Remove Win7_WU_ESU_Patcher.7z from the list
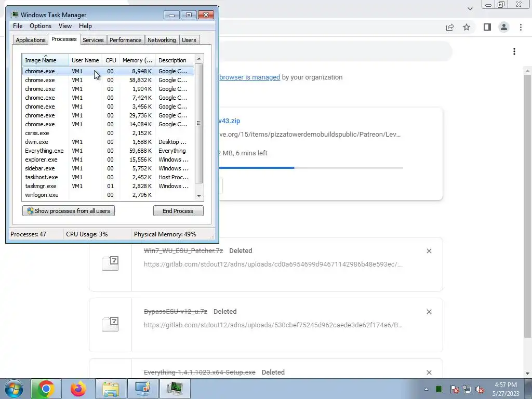This screenshot has height=399, width=532. (429, 251)
